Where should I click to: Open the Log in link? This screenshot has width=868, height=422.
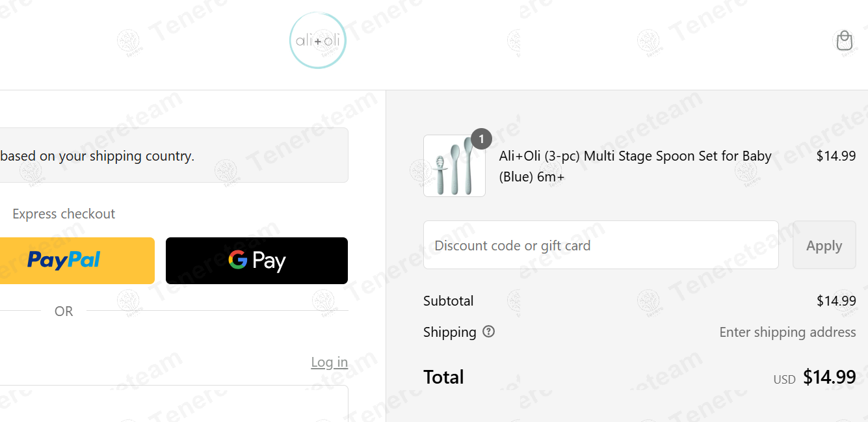pyautogui.click(x=329, y=362)
